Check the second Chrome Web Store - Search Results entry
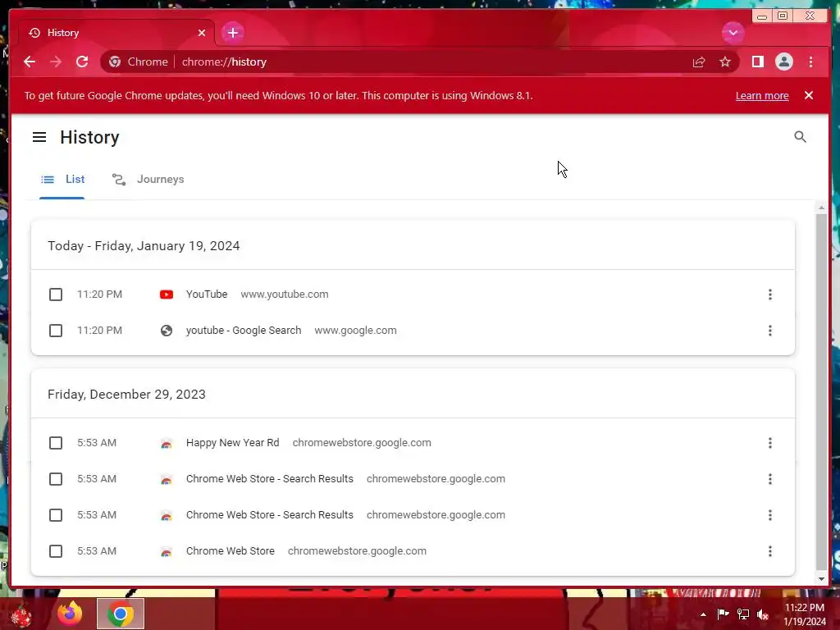 coord(56,515)
